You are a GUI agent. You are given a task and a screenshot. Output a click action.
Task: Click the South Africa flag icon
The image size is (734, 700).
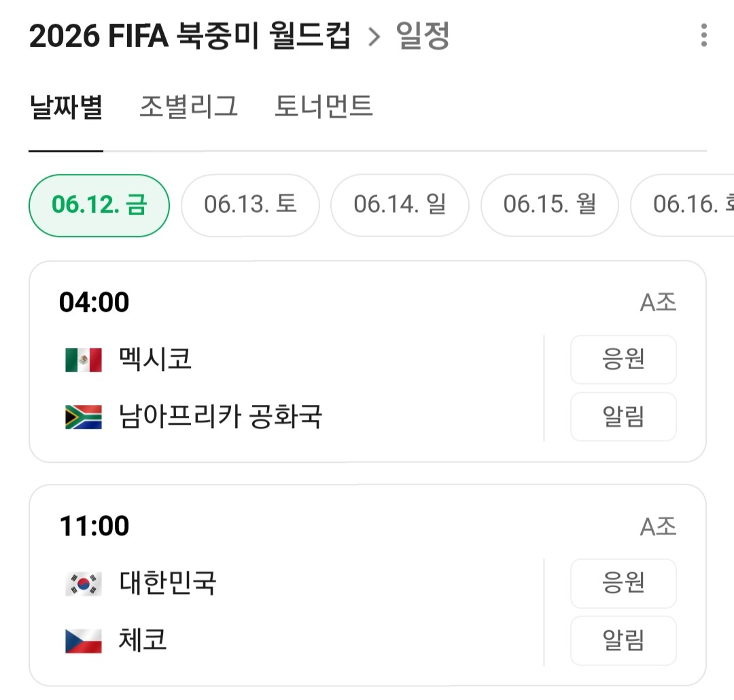[84, 417]
